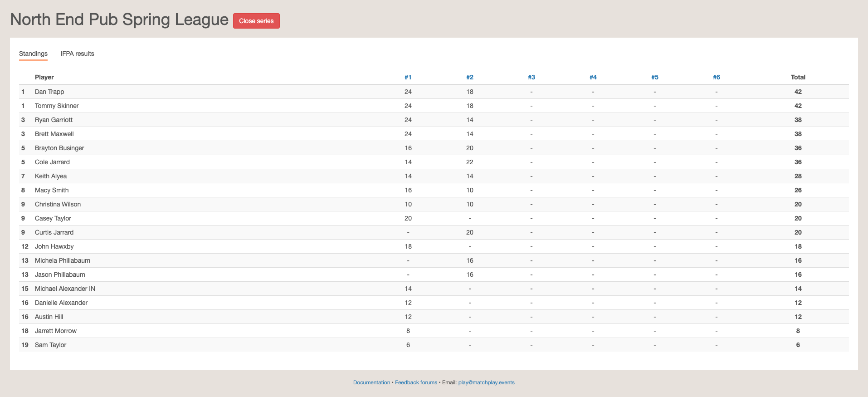Visit the Feedback forums link
The height and width of the screenshot is (397, 868).
click(x=416, y=382)
